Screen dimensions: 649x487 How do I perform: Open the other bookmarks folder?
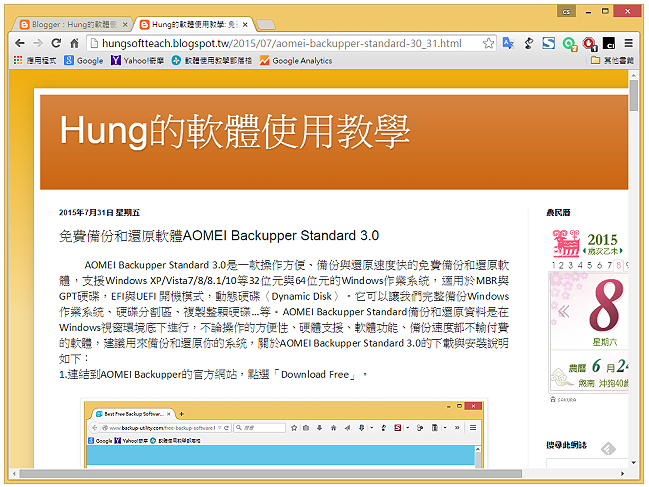pos(612,60)
